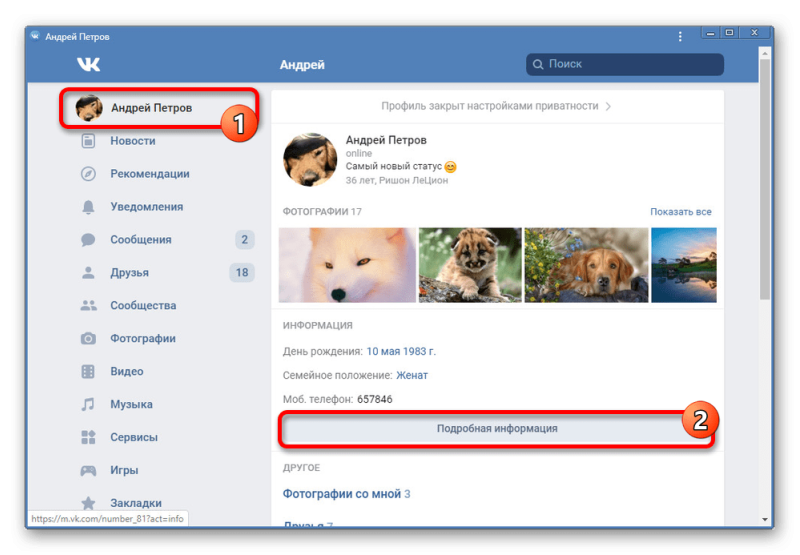Click the Закладки star icon
This screenshot has height=555, width=800.
point(88,503)
